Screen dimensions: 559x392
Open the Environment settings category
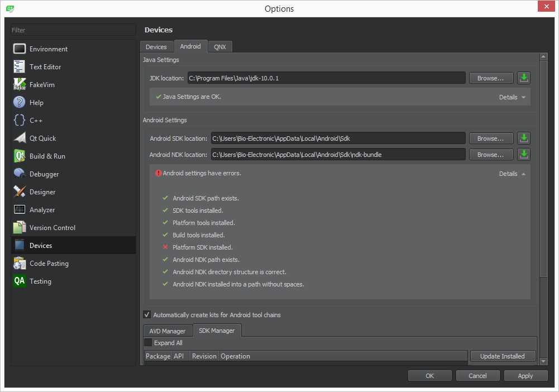coord(49,49)
